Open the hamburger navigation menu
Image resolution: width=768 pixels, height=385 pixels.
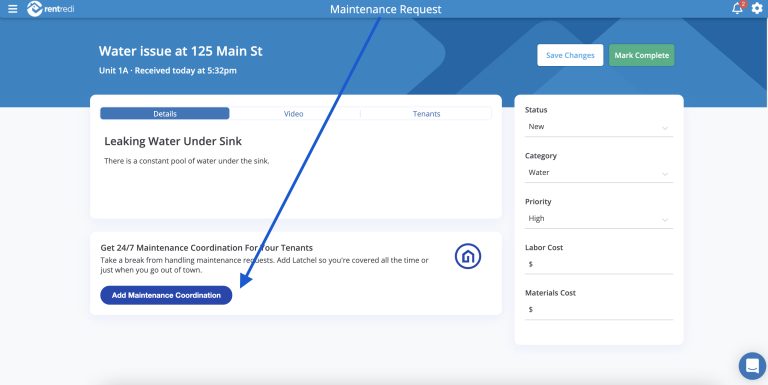(13, 9)
